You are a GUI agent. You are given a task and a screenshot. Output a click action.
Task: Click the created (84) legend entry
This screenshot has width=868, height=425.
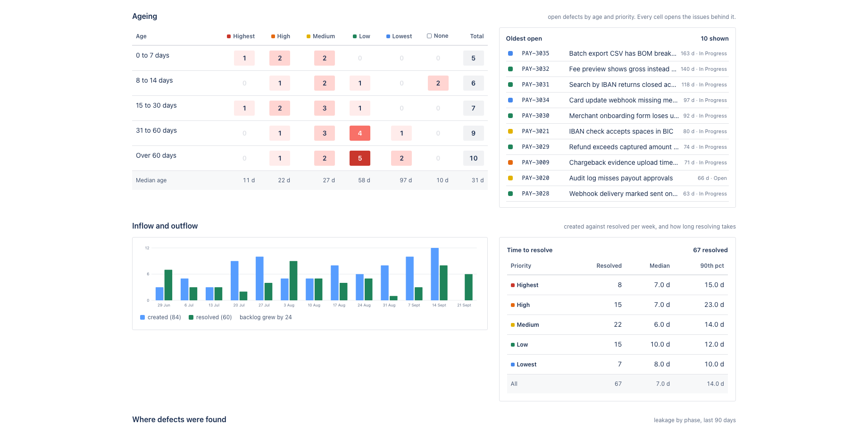[x=160, y=317]
